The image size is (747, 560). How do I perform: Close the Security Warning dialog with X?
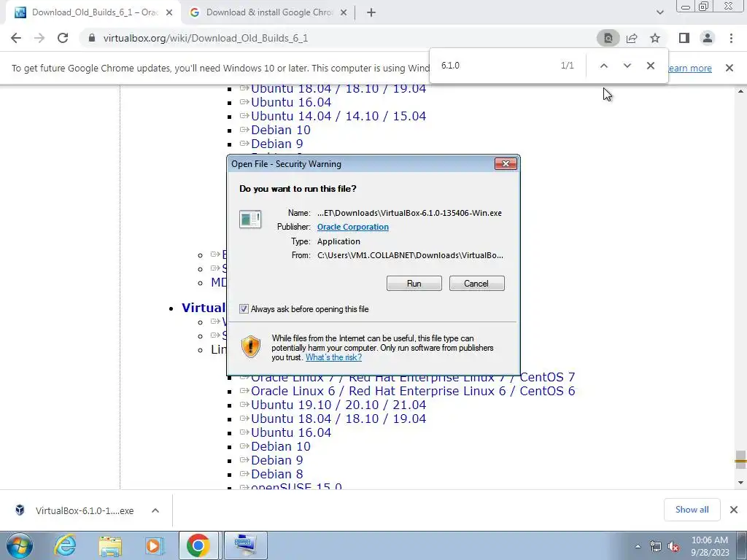(506, 164)
